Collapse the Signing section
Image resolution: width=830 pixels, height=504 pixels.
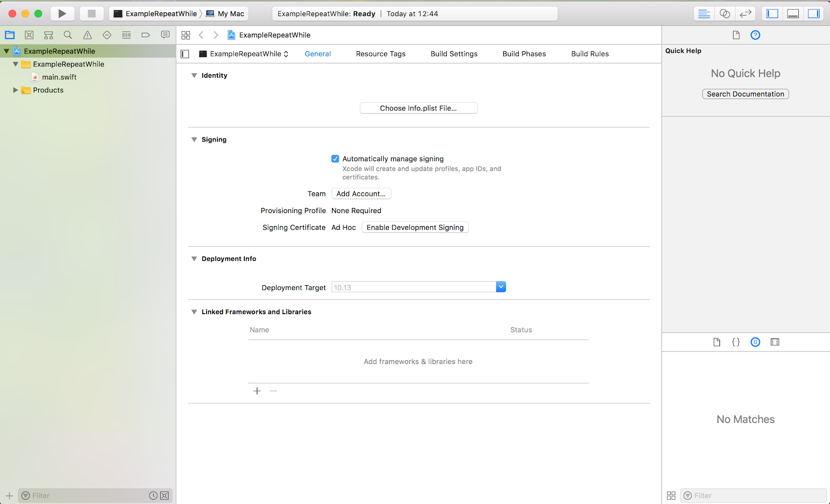click(x=194, y=139)
